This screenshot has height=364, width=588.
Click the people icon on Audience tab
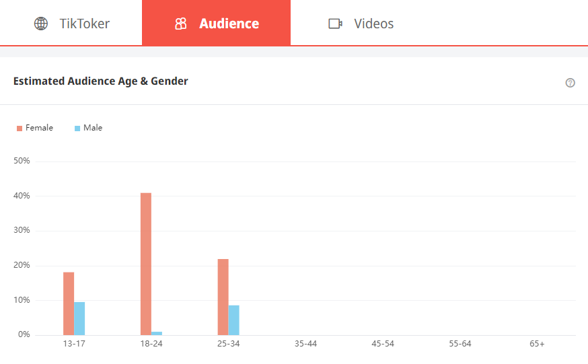click(180, 24)
